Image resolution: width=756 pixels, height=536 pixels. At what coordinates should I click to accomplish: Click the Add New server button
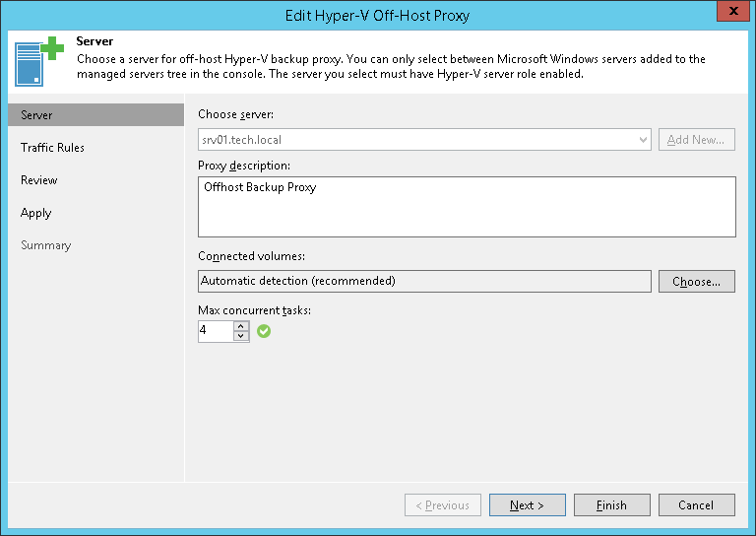pos(696,140)
